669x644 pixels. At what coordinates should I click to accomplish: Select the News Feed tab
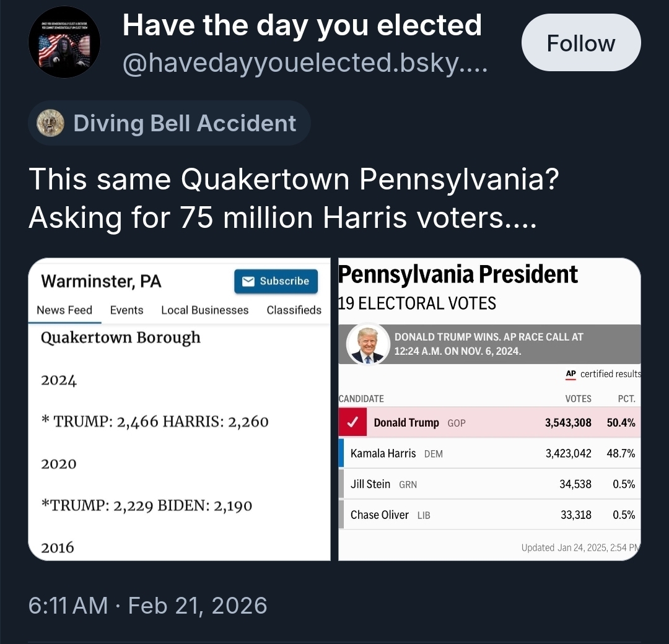tap(64, 310)
